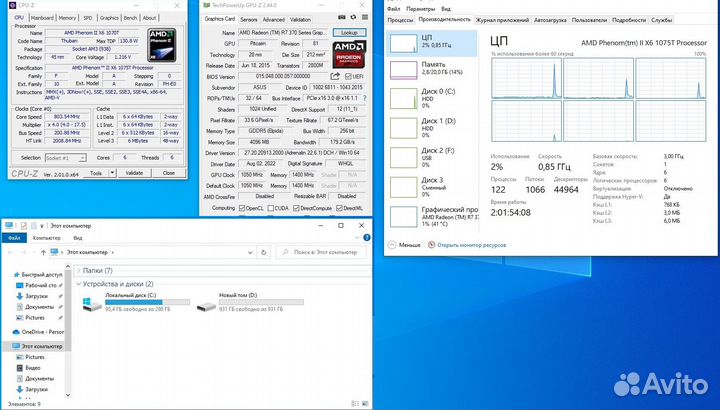Switch Explorer to large icons view icon
Image resolution: width=720 pixels, height=410 pixels.
pos(366,404)
